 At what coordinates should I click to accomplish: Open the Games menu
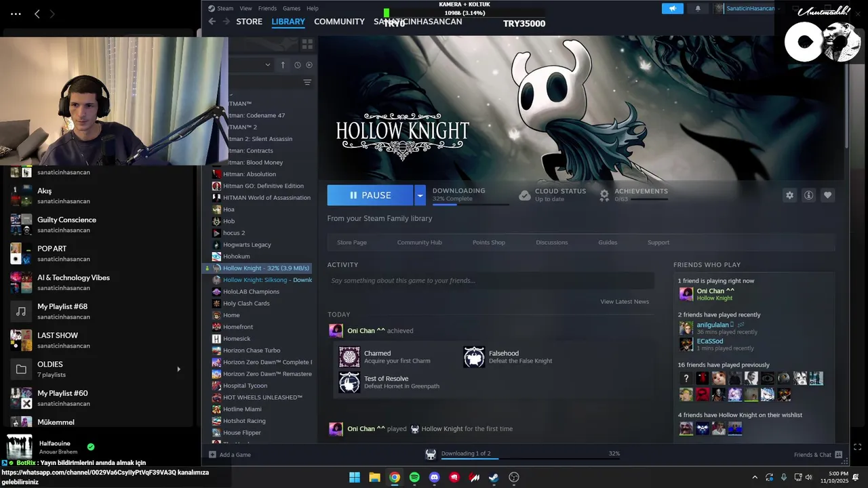292,8
